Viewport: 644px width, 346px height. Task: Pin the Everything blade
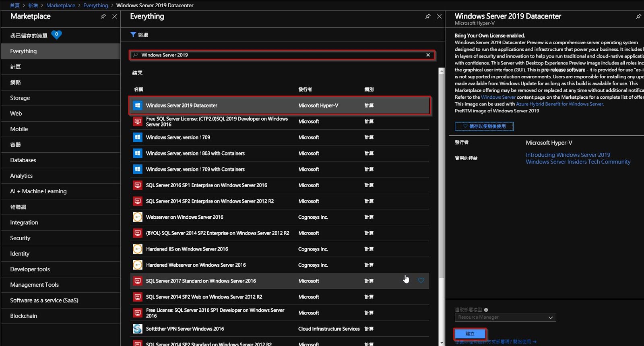tap(427, 17)
